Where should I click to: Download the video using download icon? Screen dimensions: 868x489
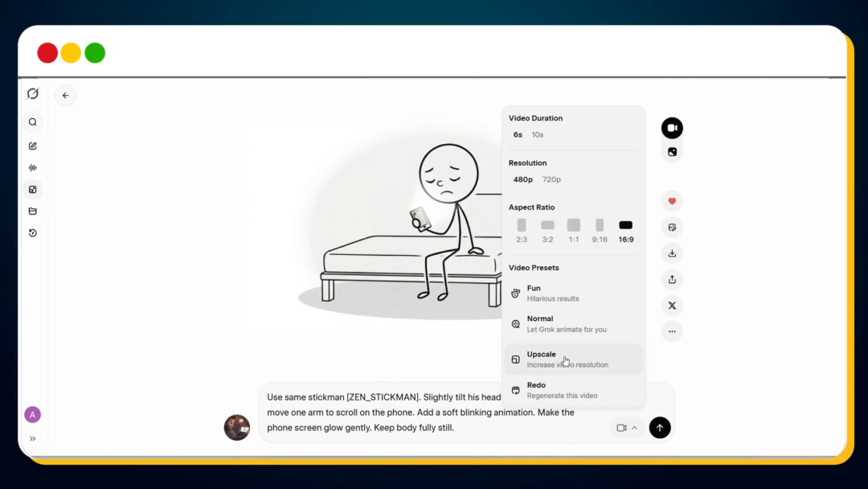coord(672,253)
